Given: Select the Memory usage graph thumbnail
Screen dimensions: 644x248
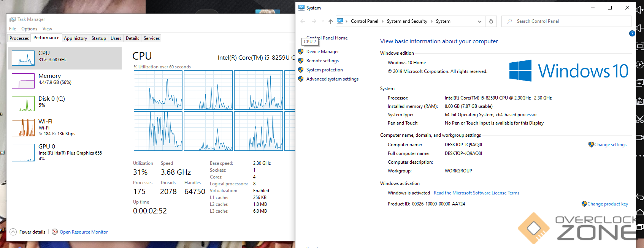Looking at the screenshot, I should tap(23, 81).
